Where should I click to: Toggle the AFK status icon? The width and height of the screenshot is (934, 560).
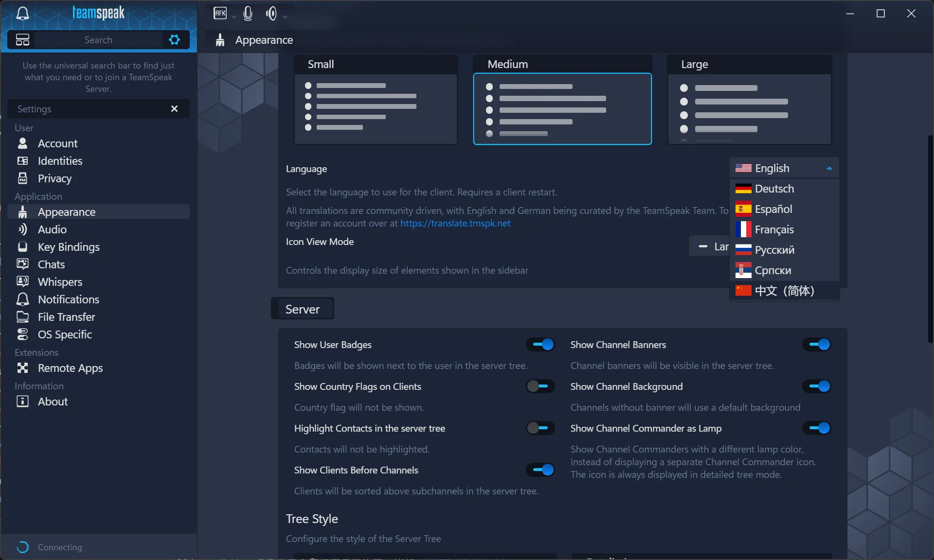click(x=220, y=13)
